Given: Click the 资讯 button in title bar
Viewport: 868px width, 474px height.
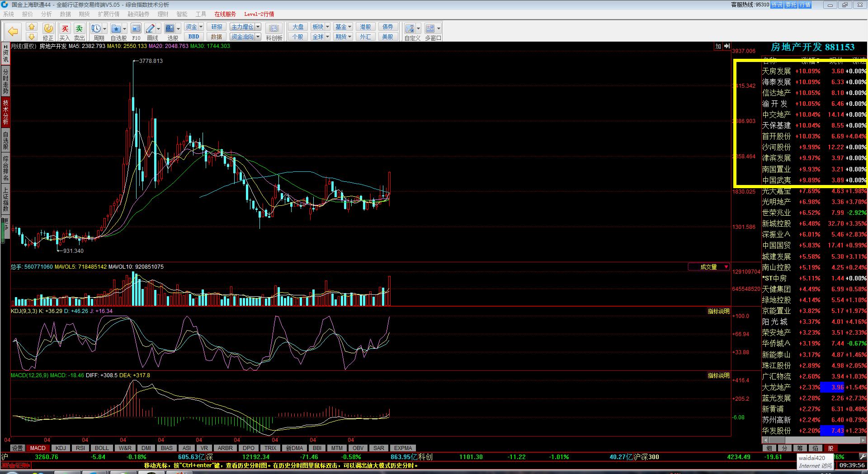Looking at the screenshot, I should coord(777,5).
